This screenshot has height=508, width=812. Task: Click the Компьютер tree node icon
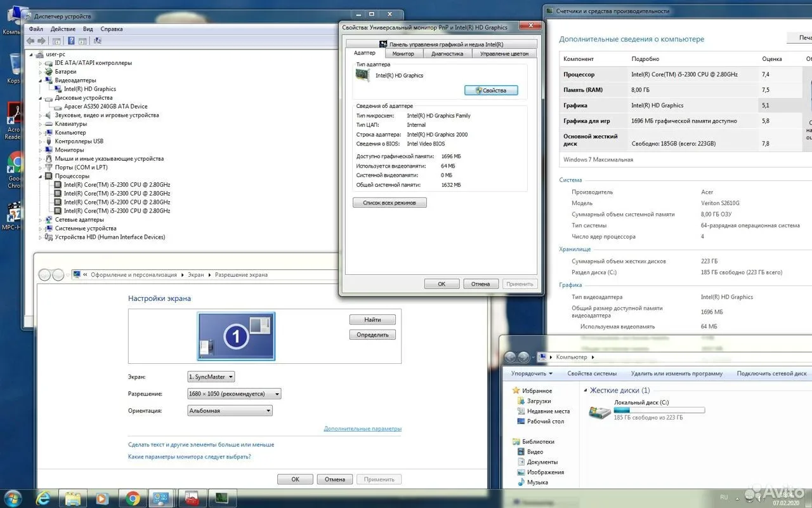tap(49, 133)
